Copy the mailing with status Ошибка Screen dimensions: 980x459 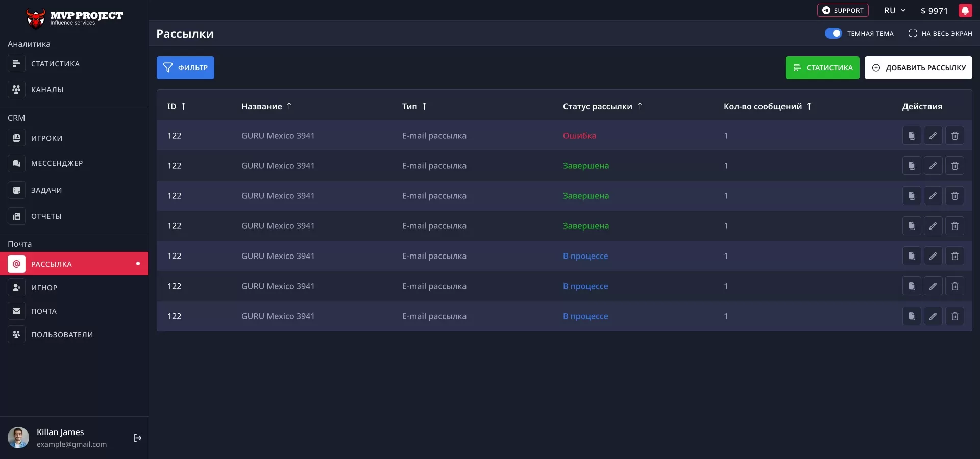click(x=911, y=136)
